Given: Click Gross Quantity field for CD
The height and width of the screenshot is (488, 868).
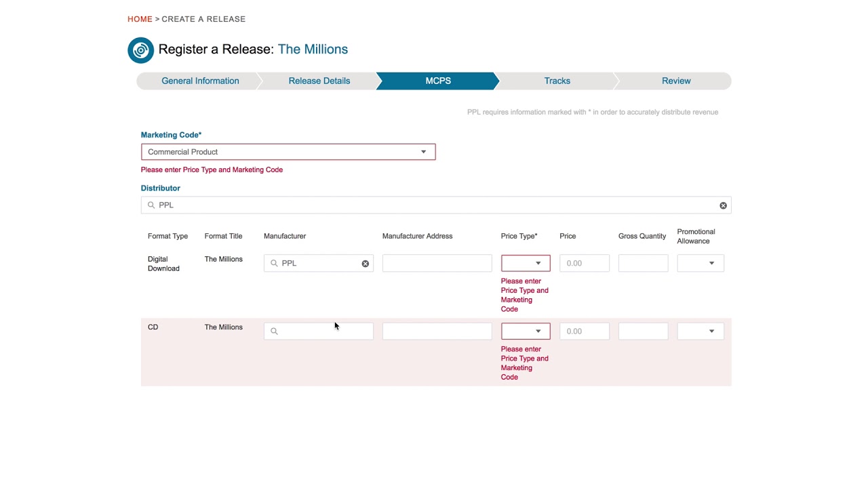Looking at the screenshot, I should tap(644, 331).
